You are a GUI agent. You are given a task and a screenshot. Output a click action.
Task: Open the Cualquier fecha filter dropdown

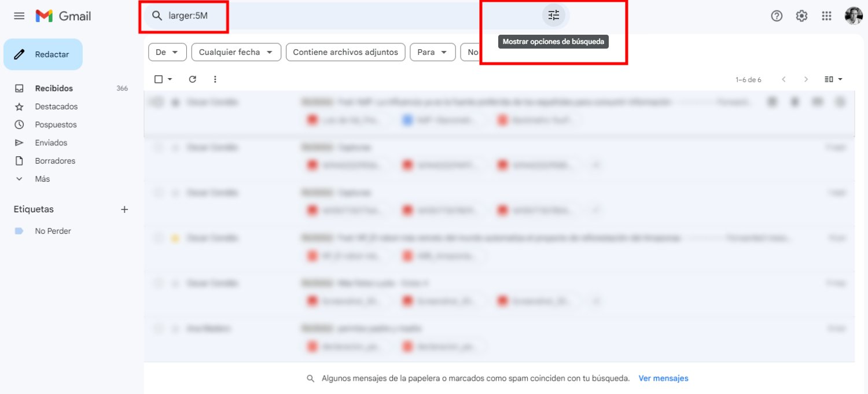[236, 52]
